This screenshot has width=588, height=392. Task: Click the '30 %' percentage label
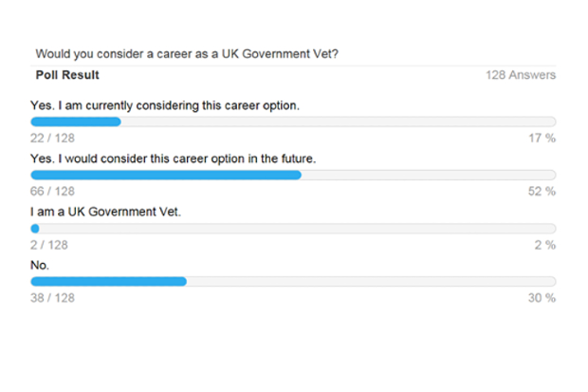click(542, 298)
